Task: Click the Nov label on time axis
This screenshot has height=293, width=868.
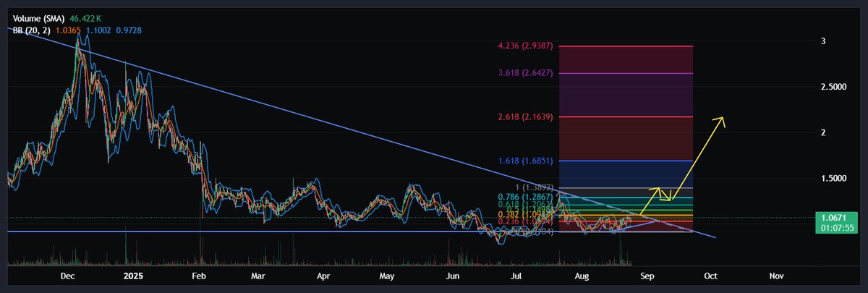Action: 776,276
